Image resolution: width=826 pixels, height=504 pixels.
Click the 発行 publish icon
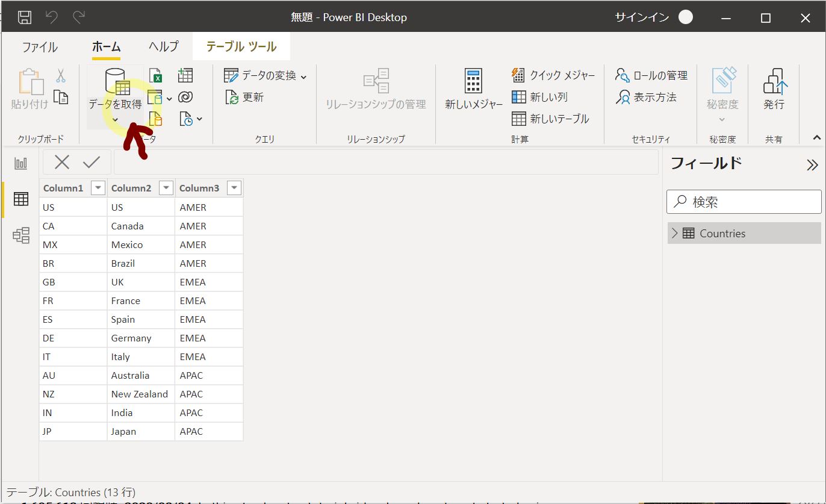click(775, 81)
